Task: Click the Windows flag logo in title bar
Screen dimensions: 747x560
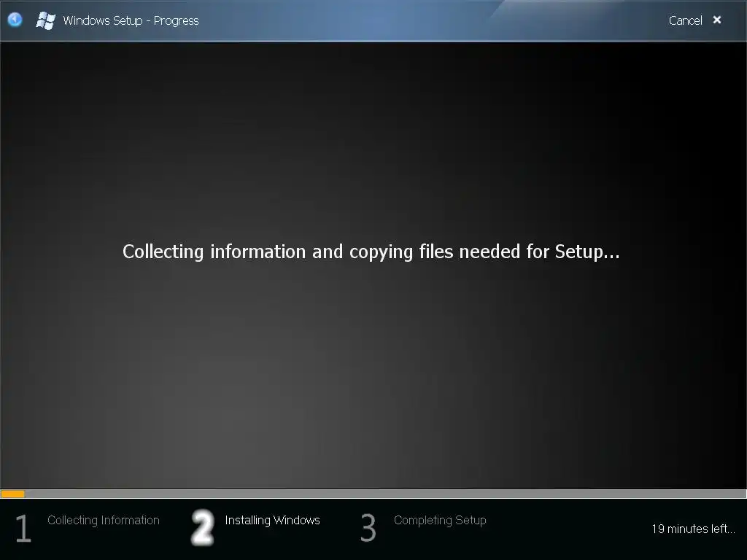Action: click(x=46, y=20)
